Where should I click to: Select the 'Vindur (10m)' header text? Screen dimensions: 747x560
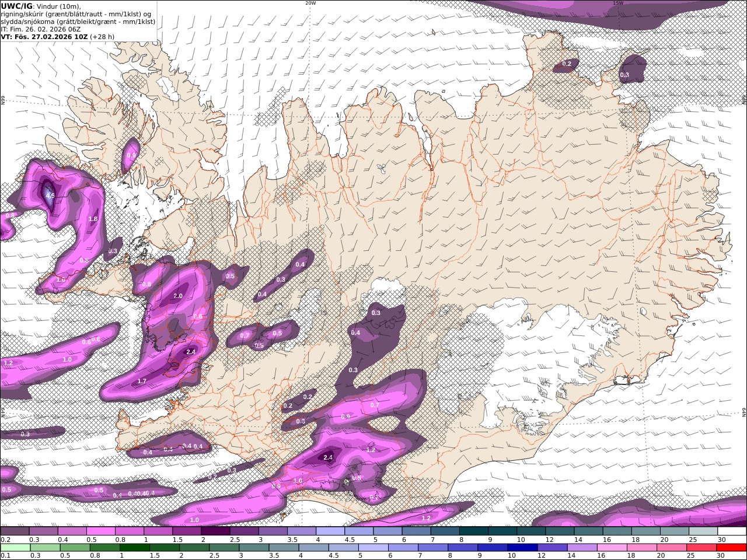(59, 6)
